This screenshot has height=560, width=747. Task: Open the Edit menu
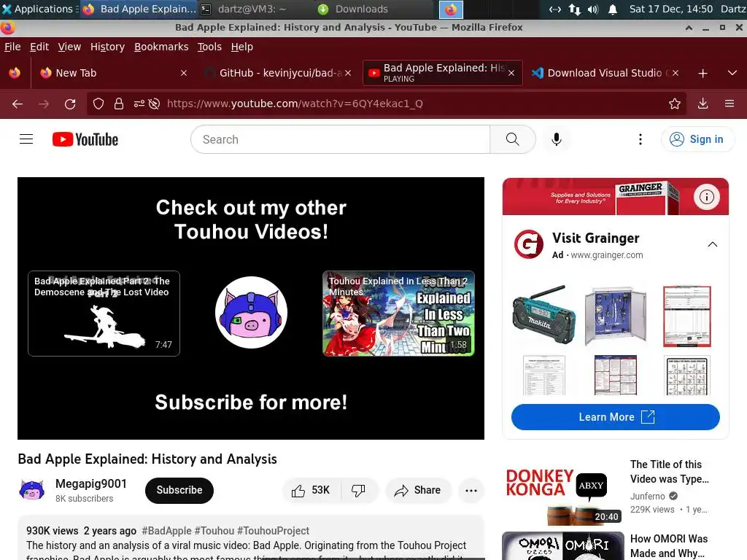[39, 47]
